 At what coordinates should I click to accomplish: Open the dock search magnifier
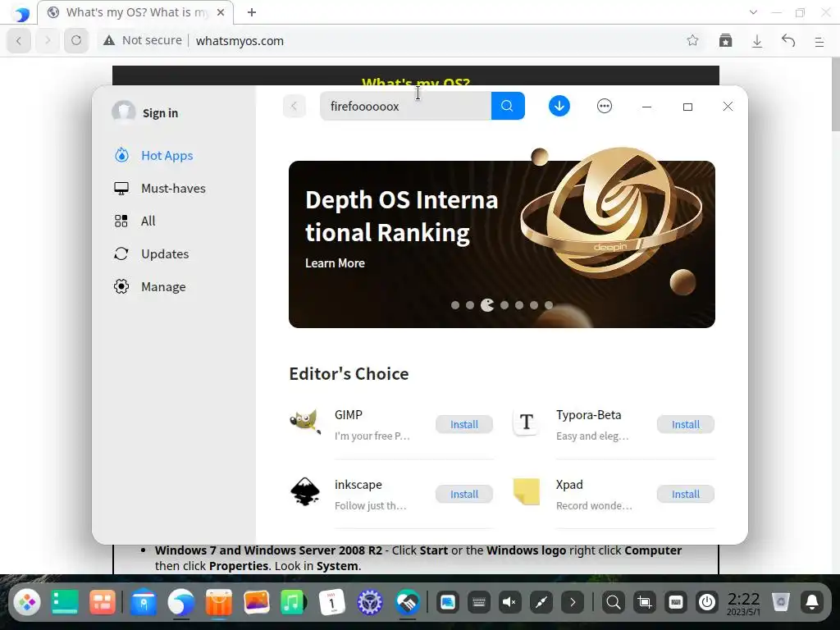click(x=614, y=603)
